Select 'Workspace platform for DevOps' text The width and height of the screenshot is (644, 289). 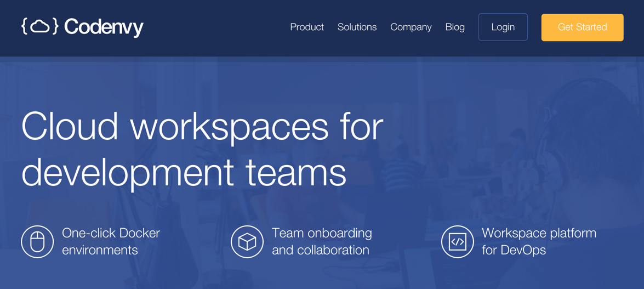(x=539, y=241)
